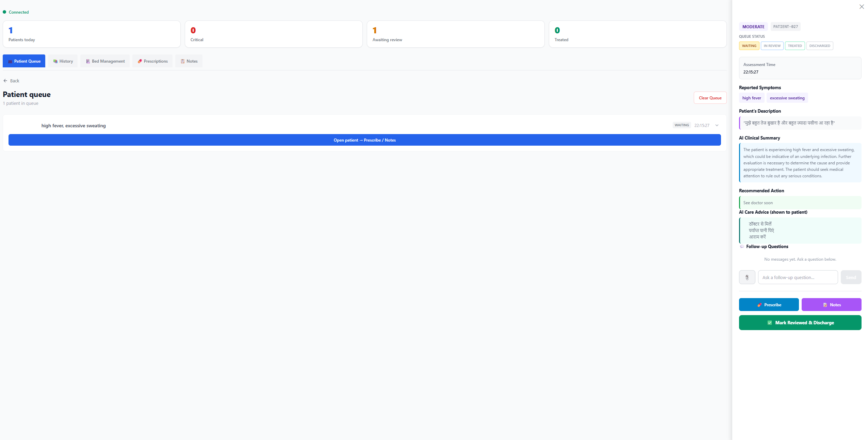The image size is (868, 440).
Task: Click the purple Notes button
Action: [831, 305]
